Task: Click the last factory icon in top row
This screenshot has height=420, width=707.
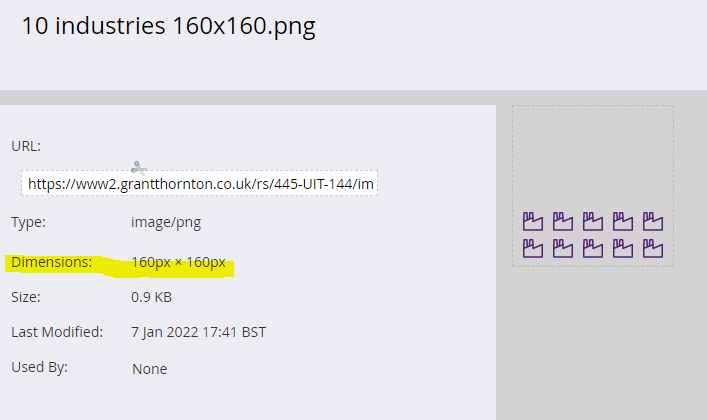Action: [x=653, y=221]
